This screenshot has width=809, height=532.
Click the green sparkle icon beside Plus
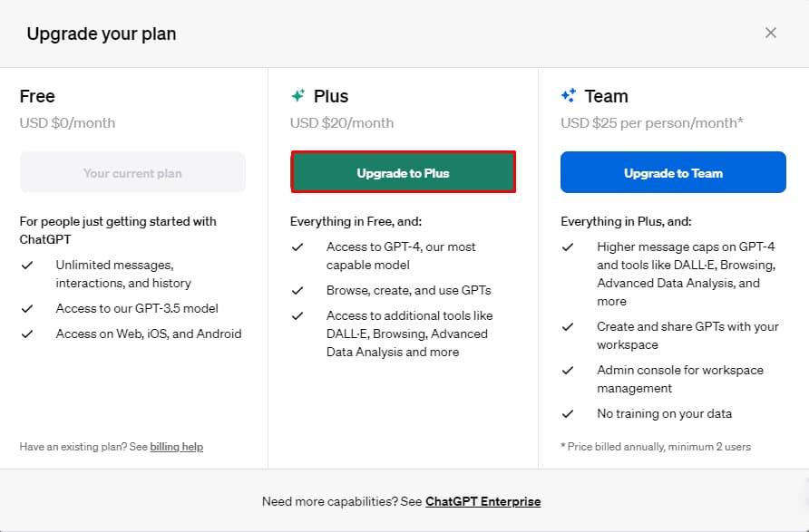pos(297,96)
